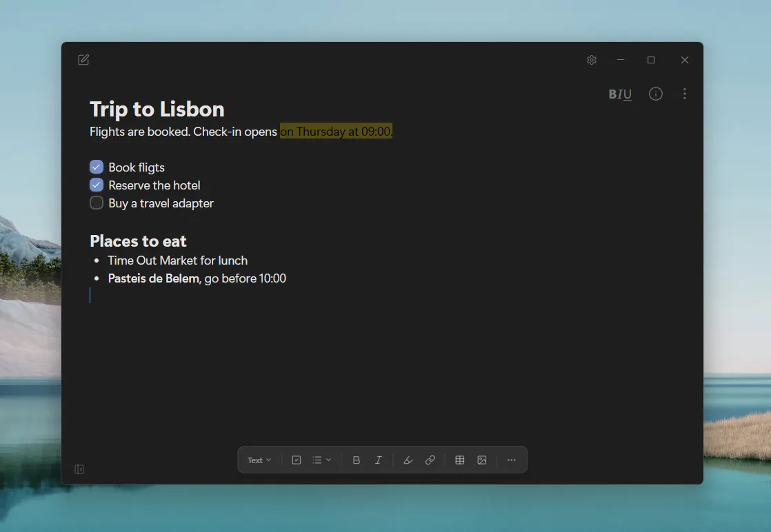Select the highlighter tool in the toolbar

point(408,460)
